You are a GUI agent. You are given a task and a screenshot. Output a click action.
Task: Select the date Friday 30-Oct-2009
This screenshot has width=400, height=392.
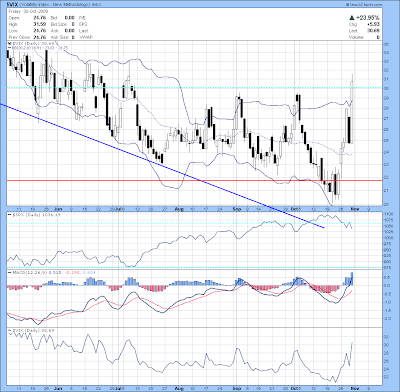pyautogui.click(x=28, y=11)
